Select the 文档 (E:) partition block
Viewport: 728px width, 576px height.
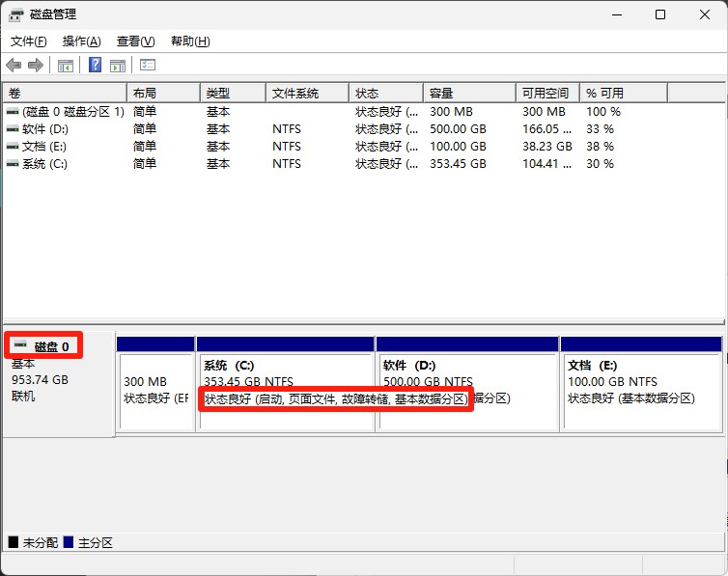click(641, 384)
